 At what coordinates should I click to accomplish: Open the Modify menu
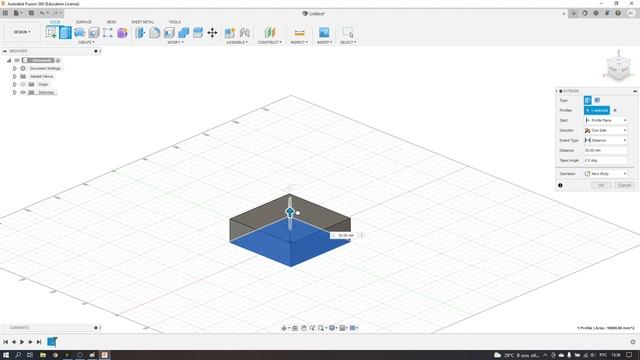click(176, 42)
